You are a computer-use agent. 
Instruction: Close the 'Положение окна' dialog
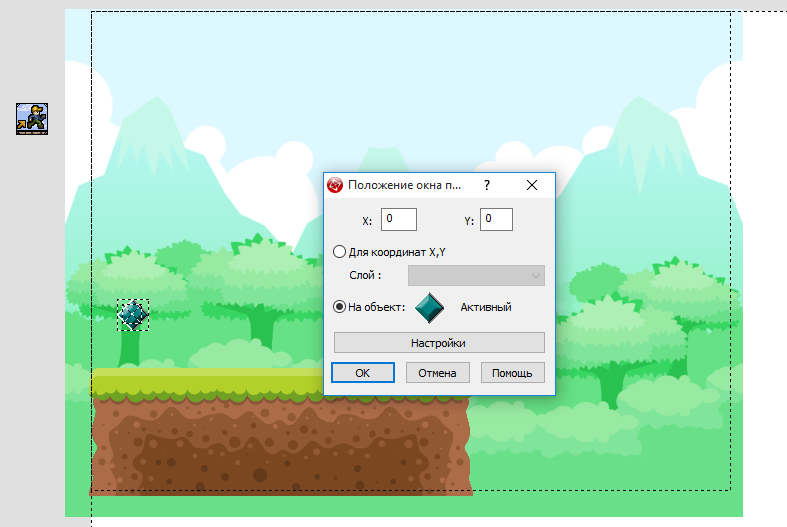[x=532, y=185]
